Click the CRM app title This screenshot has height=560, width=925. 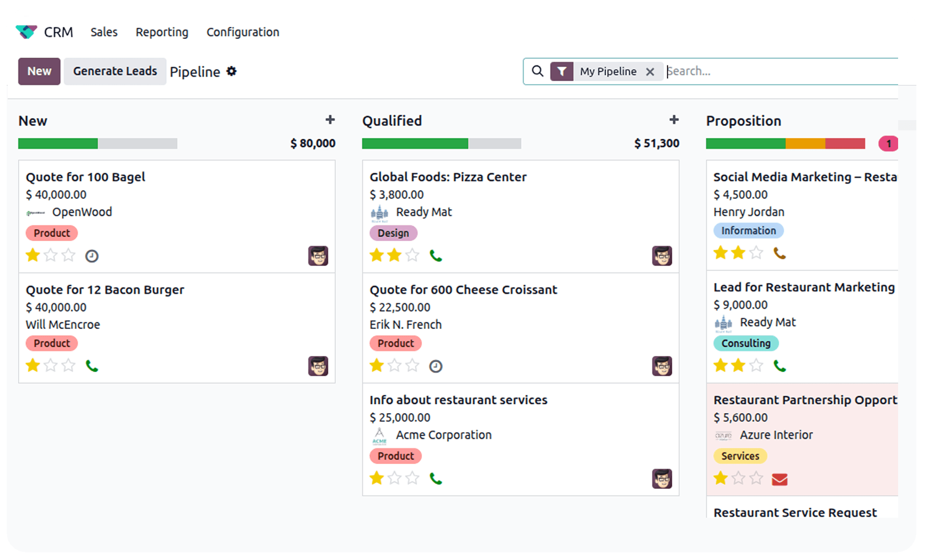tap(59, 32)
